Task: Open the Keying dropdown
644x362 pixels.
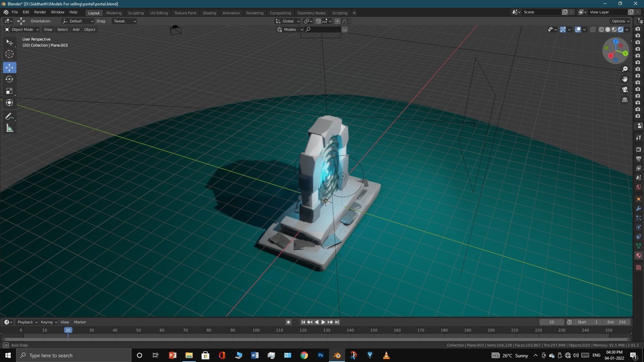Action: click(x=49, y=322)
